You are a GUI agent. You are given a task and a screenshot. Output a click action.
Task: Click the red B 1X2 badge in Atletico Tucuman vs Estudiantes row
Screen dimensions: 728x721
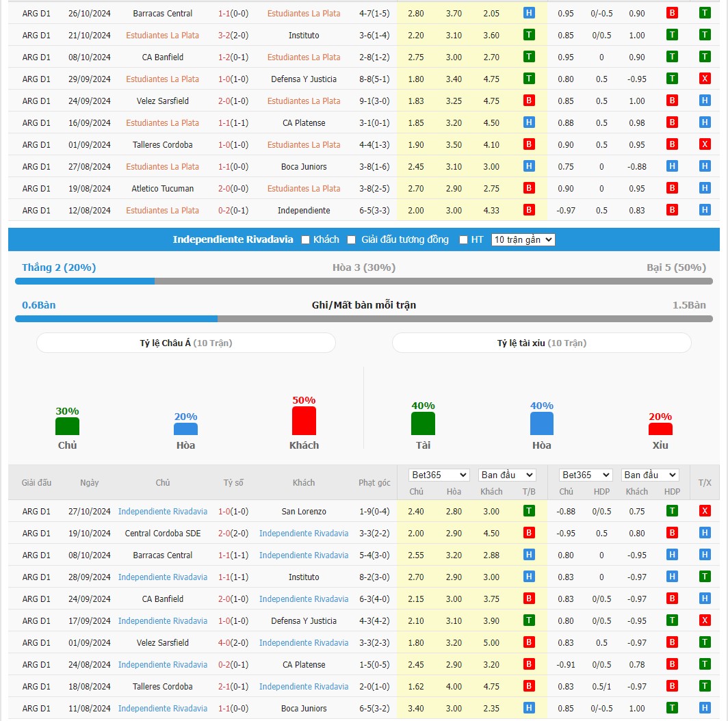tap(529, 188)
